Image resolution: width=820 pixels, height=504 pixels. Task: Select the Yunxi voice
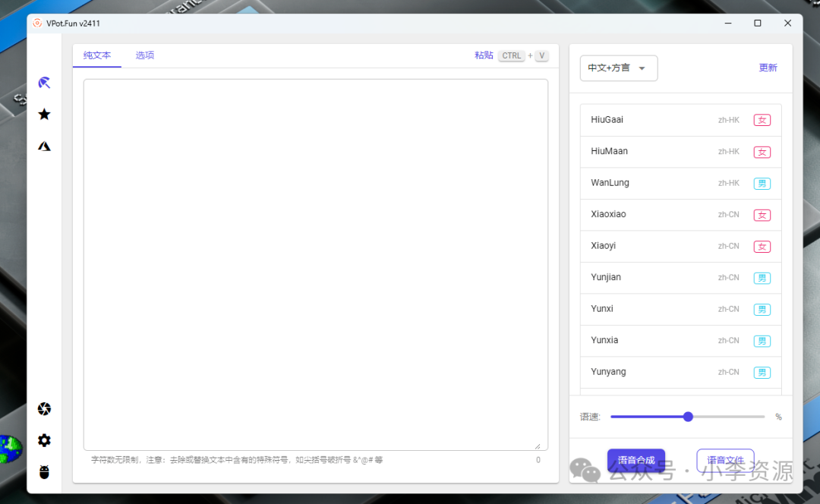click(x=681, y=309)
